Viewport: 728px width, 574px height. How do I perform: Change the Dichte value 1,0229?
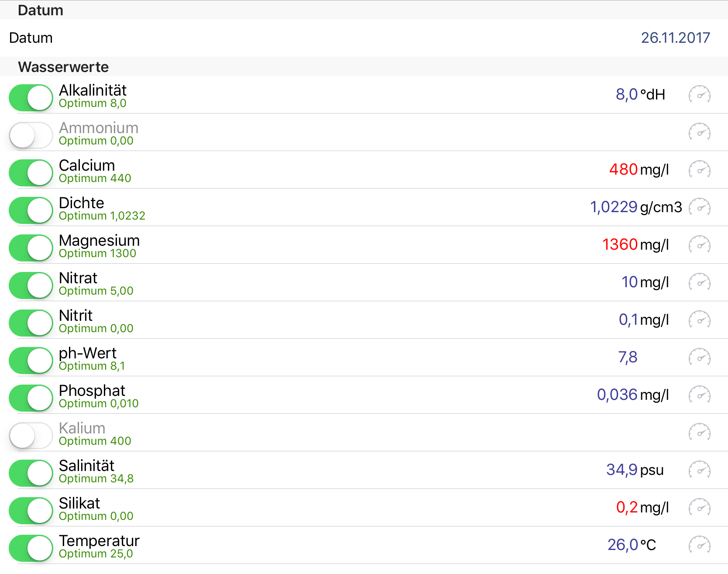(614, 207)
